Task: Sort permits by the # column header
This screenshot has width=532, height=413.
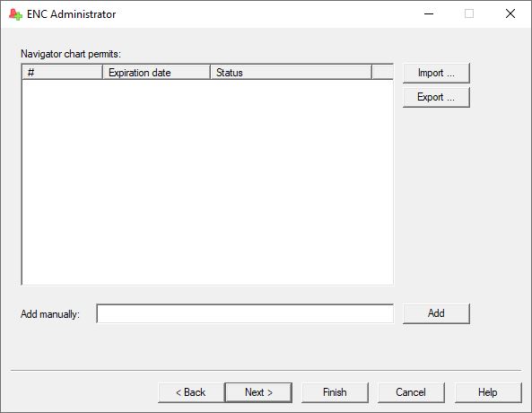Action: 63,73
